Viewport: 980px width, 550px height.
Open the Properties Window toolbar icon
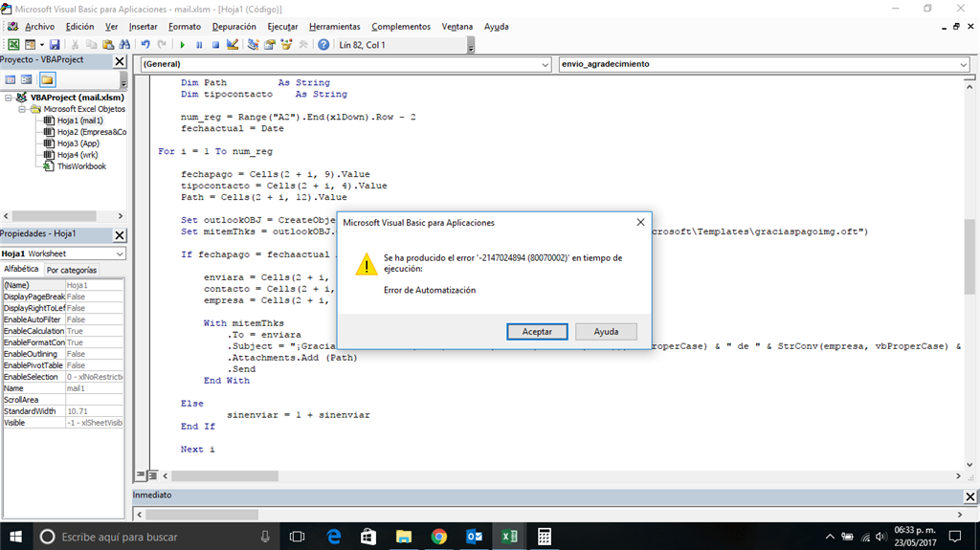point(270,44)
